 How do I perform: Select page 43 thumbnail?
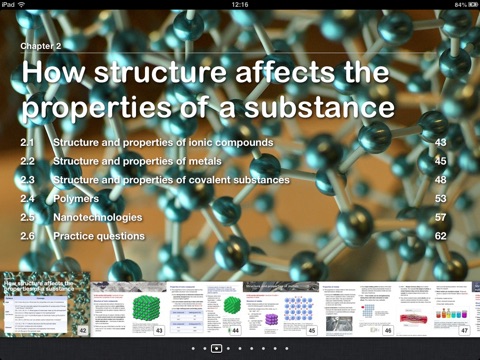coord(129,309)
